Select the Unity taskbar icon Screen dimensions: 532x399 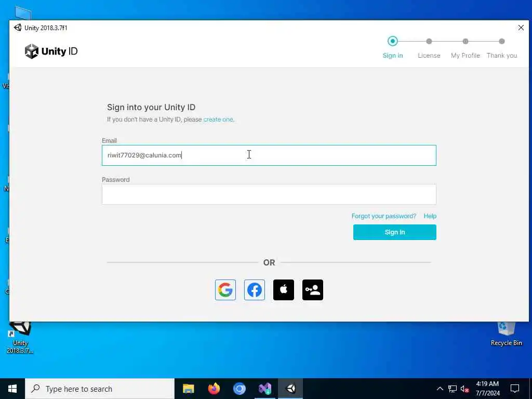tap(290, 389)
